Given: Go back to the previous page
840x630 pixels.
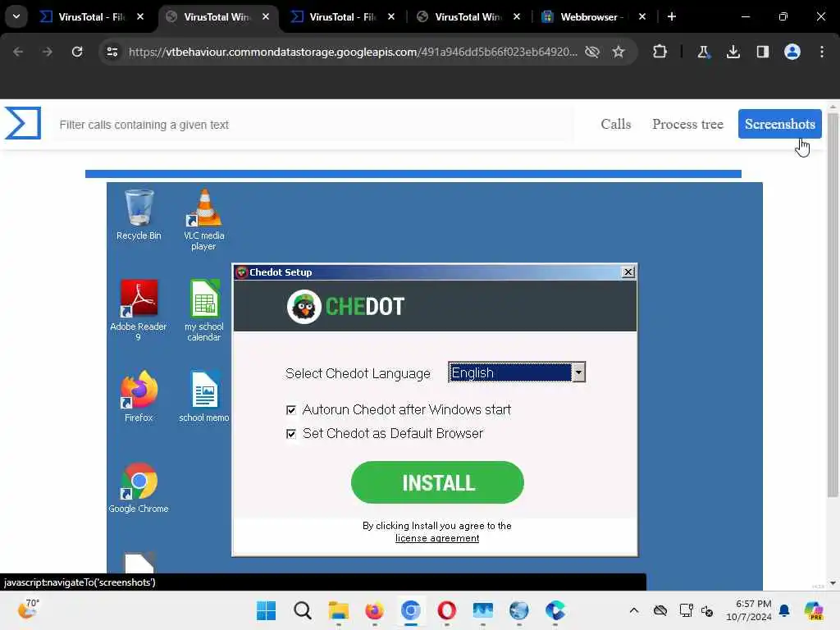Looking at the screenshot, I should coord(18,52).
